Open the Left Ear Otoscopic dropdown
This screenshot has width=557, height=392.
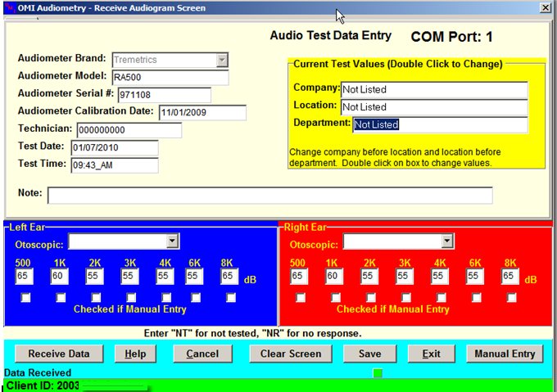click(x=172, y=241)
